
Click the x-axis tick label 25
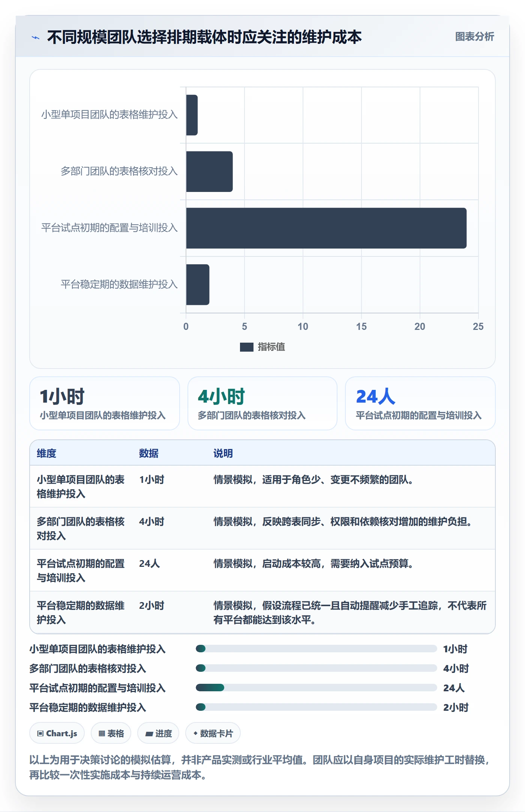pos(478,327)
